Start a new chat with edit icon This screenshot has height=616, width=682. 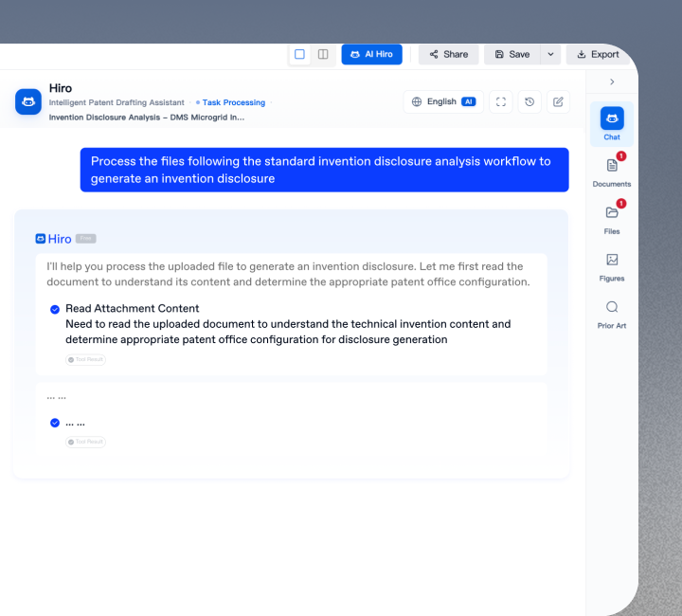558,102
